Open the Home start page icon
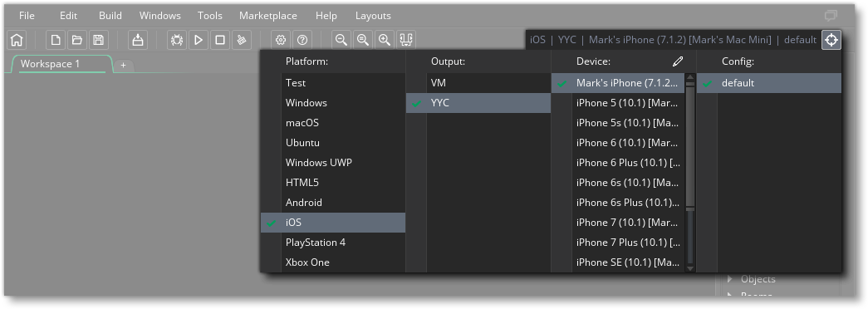Image resolution: width=868 pixels, height=309 pixels. coord(17,40)
